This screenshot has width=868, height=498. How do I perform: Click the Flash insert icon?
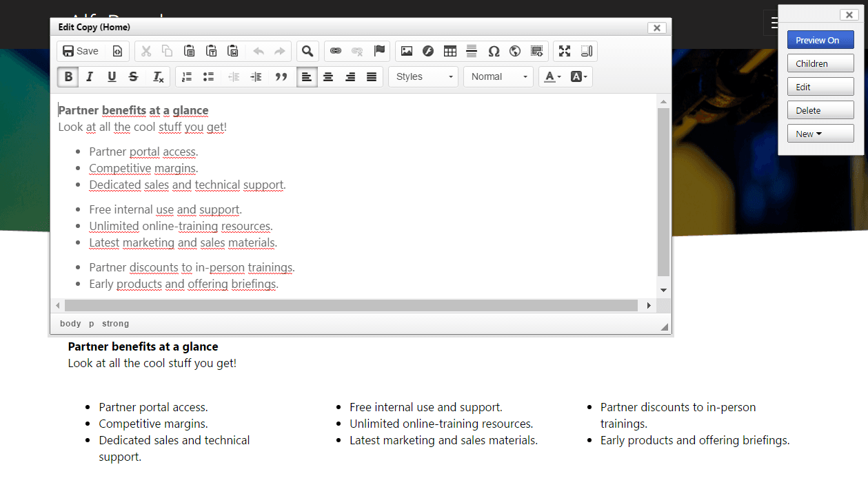pyautogui.click(x=428, y=51)
